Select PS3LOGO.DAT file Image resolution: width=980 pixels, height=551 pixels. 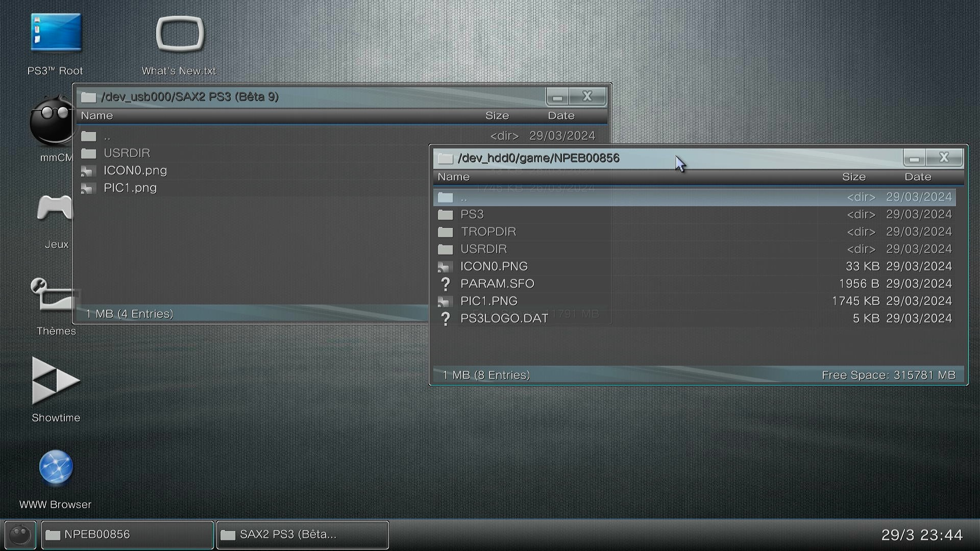pos(504,318)
